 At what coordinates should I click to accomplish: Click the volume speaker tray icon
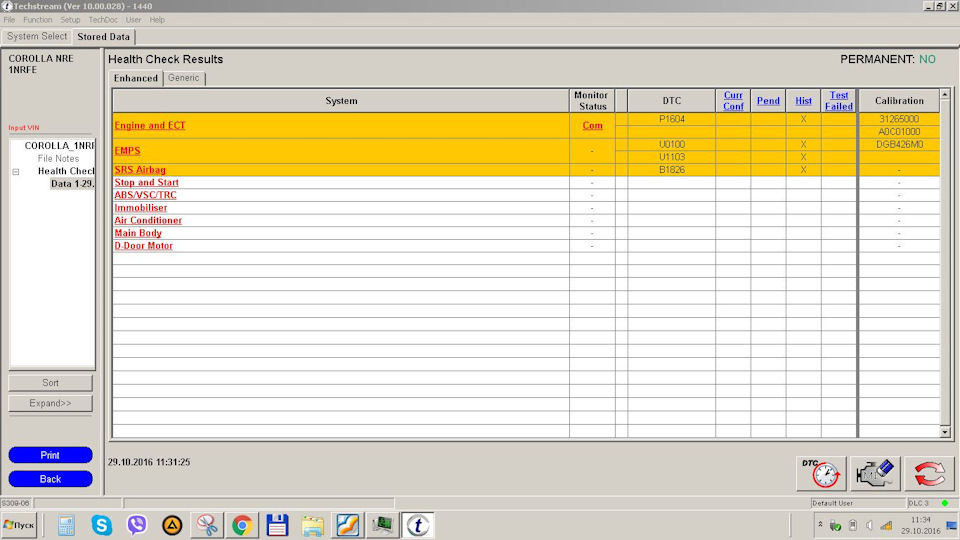coord(869,525)
